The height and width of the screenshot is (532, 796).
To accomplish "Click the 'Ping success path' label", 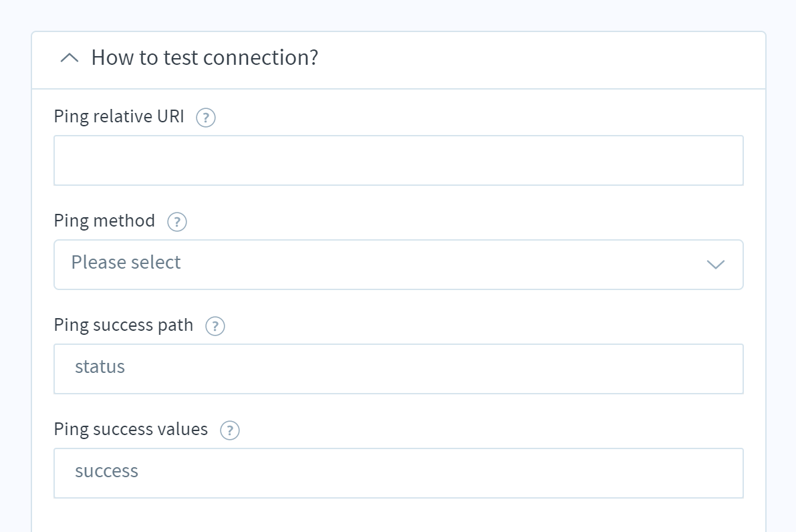I will click(x=124, y=325).
